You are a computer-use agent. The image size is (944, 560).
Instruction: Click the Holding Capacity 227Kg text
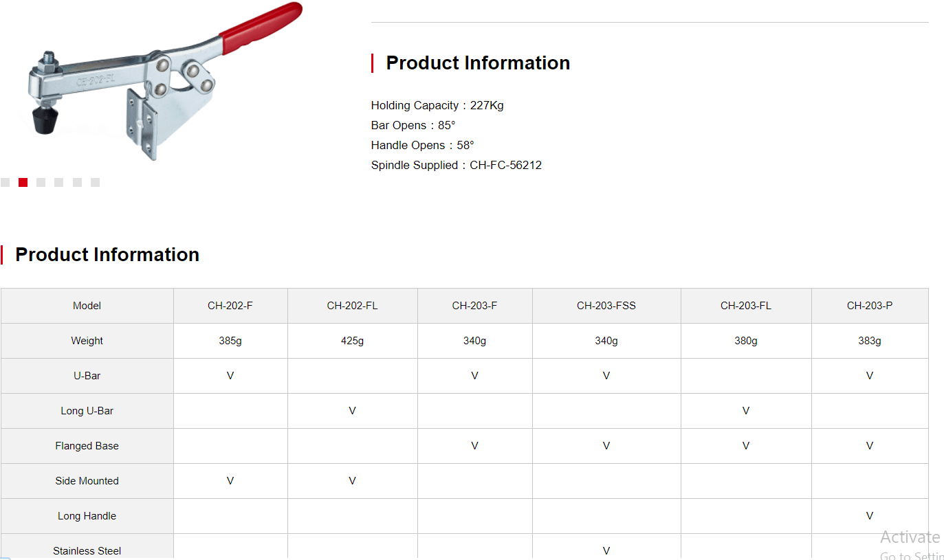(x=437, y=105)
